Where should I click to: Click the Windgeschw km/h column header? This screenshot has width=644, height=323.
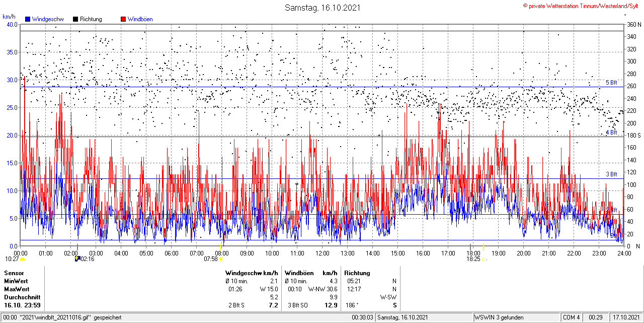(252, 273)
